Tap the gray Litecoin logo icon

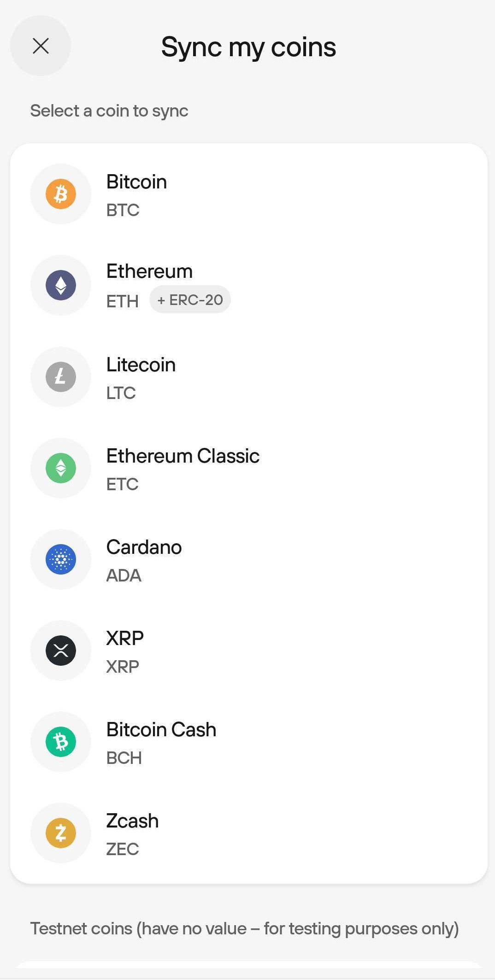coord(61,377)
